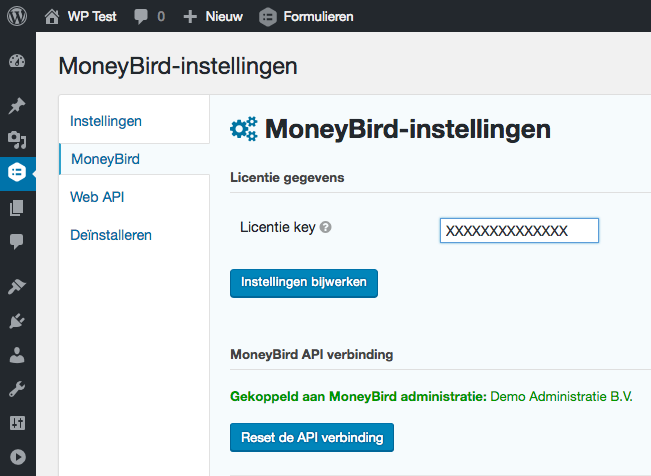Image resolution: width=651 pixels, height=476 pixels.
Task: Click the Instellingen bijwerken button
Action: point(304,283)
